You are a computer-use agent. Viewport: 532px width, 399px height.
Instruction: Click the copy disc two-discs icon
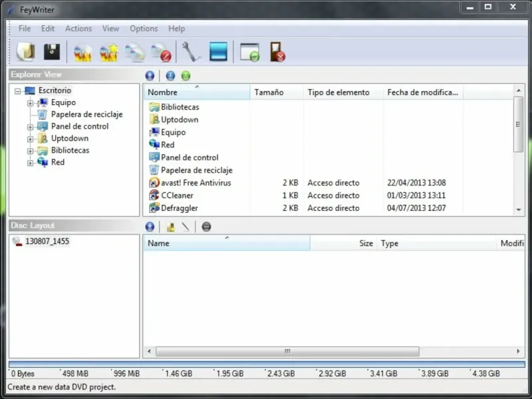pyautogui.click(x=135, y=53)
